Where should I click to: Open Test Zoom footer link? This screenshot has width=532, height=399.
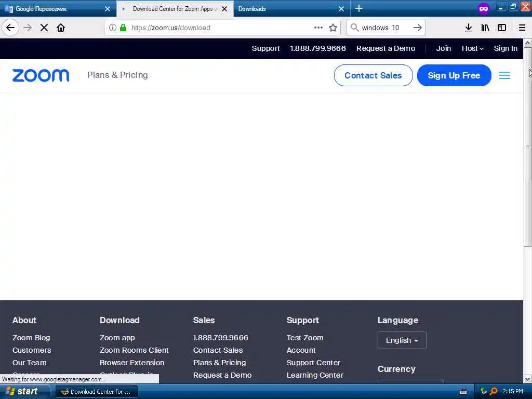[x=304, y=338]
